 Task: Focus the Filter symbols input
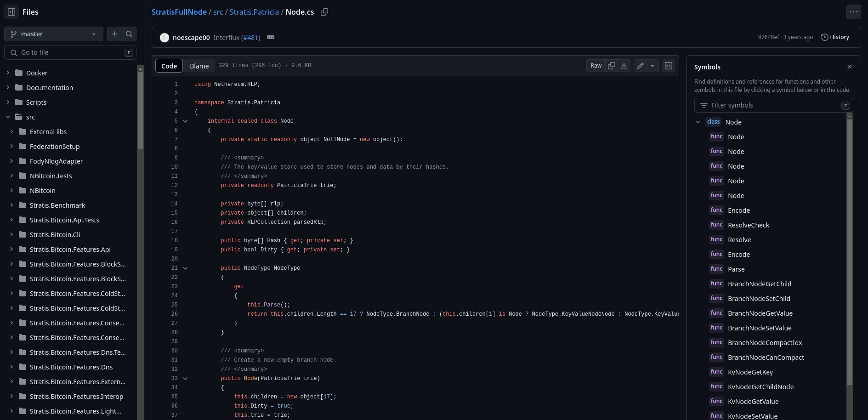point(773,105)
